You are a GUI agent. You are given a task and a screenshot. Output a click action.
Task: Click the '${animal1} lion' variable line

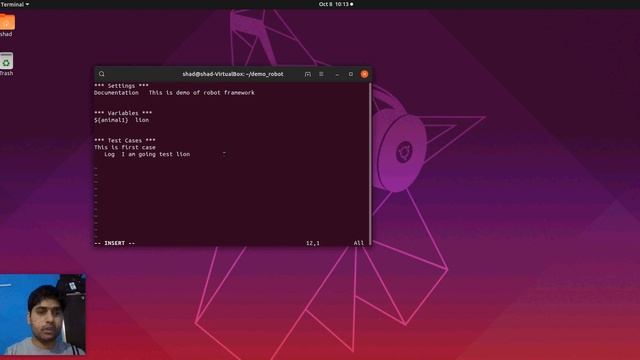122,120
